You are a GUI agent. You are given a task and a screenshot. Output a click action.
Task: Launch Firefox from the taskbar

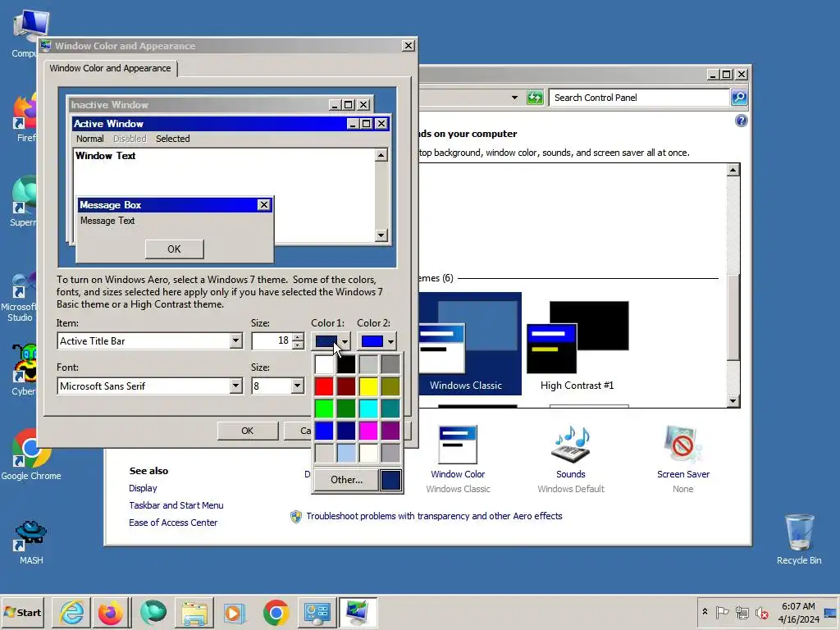[111, 612]
